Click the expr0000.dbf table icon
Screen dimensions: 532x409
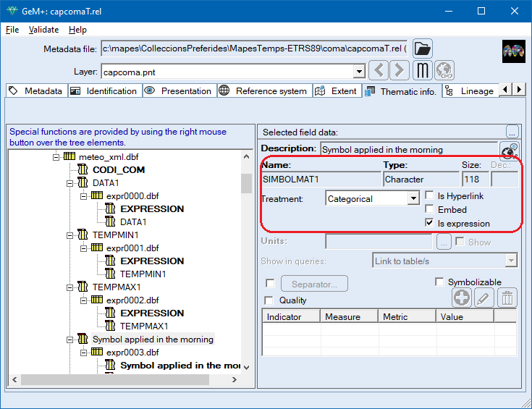pyautogui.click(x=97, y=195)
